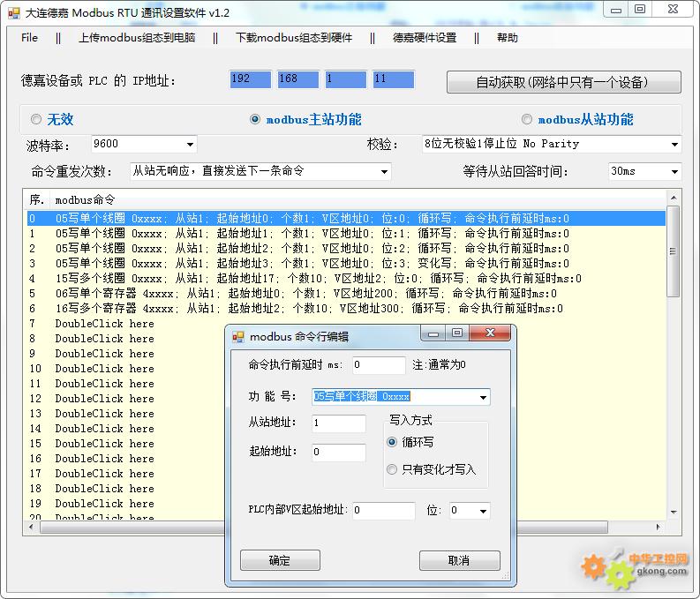Select row 6 16写多个寄存器

346,309
